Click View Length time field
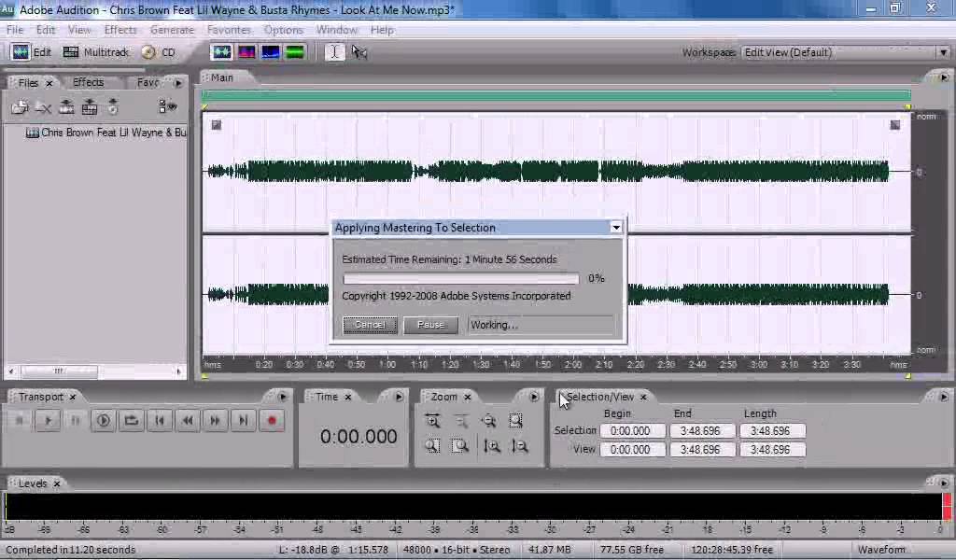 (x=772, y=450)
